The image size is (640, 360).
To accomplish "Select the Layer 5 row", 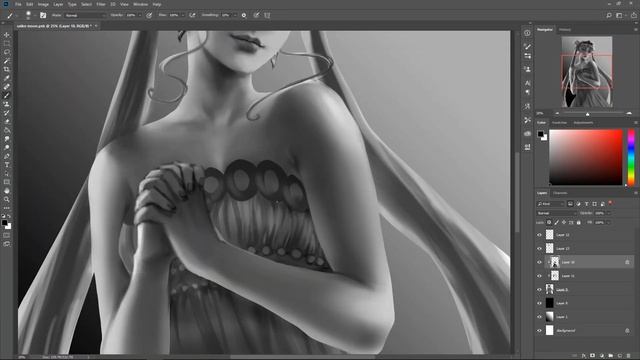I will coord(585,289).
